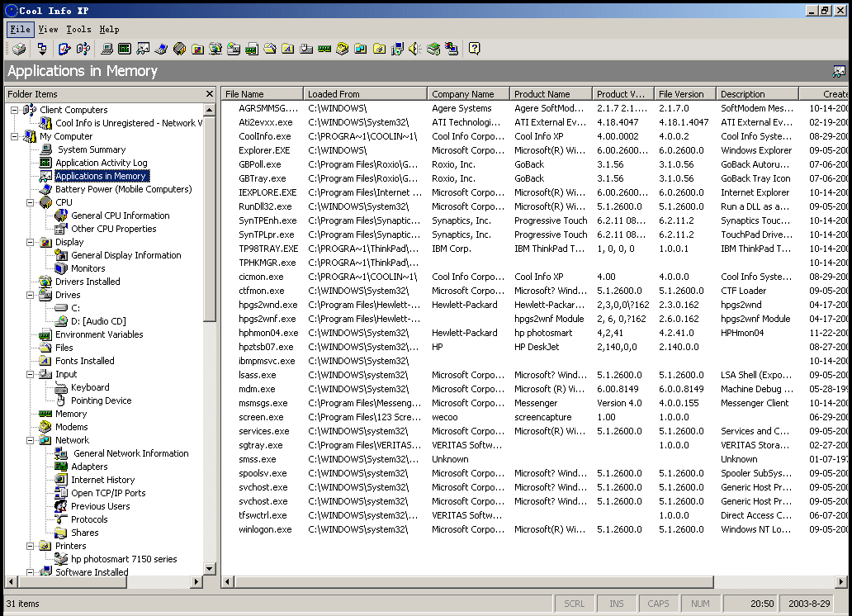852x616 pixels.
Task: Sort by the File Version column header
Action: (685, 94)
